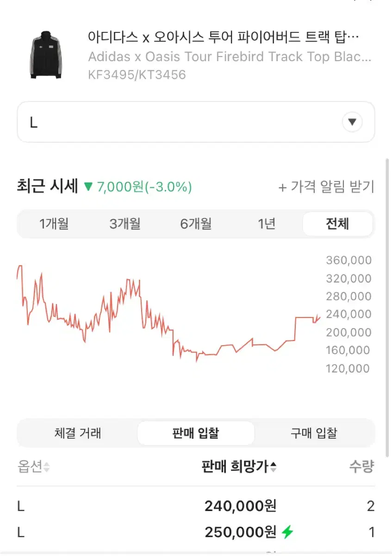Image resolution: width=392 pixels, height=556 pixels.
Task: Select the 250,000원 sell bid row
Action: (196, 532)
